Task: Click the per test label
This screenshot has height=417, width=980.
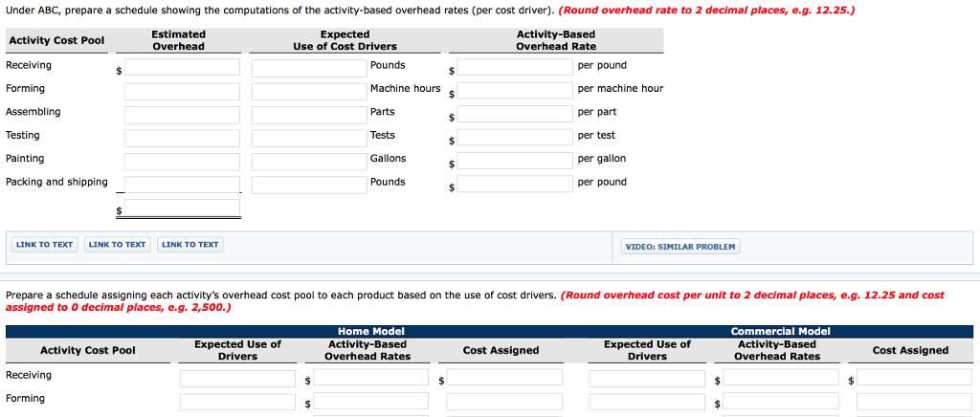Action: [x=596, y=136]
